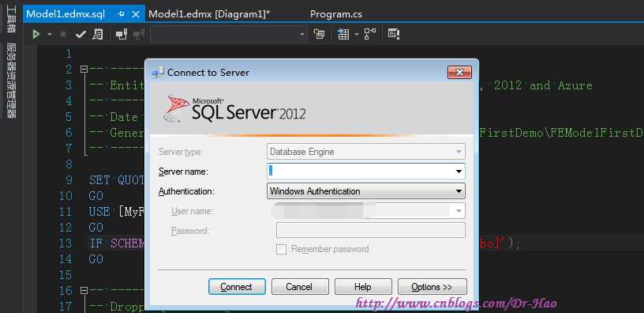
Task: Click the Connect button
Action: [x=237, y=287]
